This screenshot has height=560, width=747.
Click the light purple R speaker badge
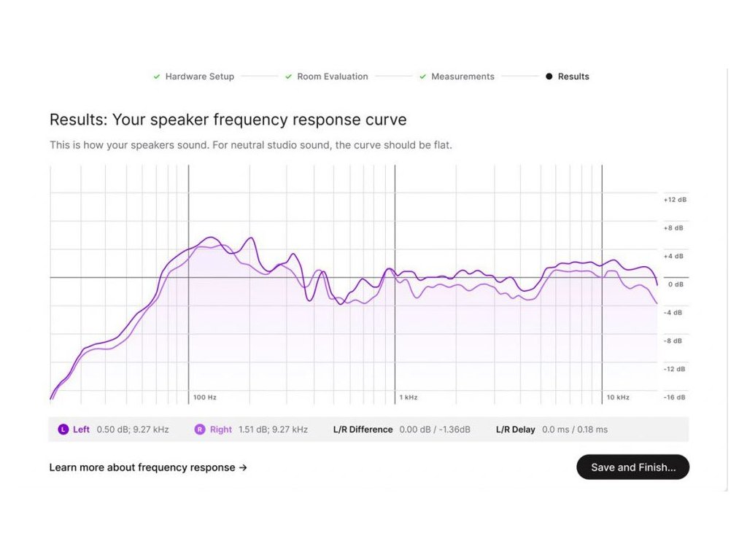point(200,429)
